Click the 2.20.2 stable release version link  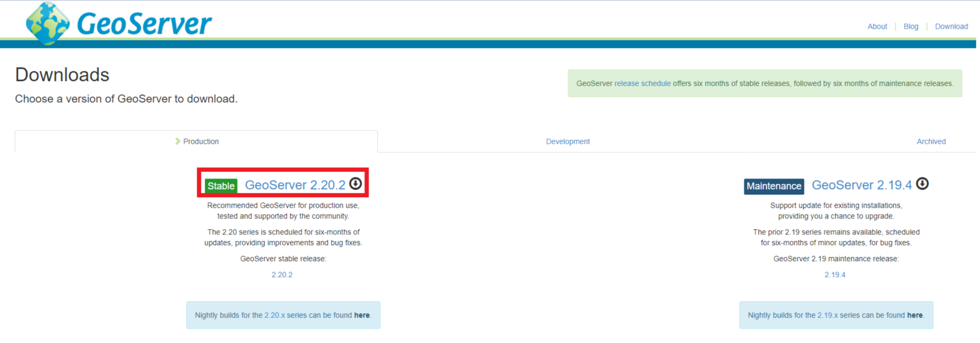tap(282, 275)
